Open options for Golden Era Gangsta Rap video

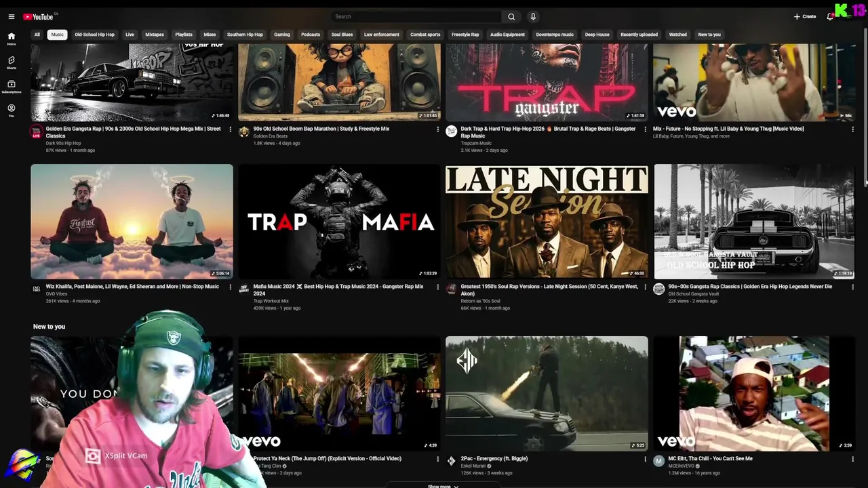pos(230,129)
